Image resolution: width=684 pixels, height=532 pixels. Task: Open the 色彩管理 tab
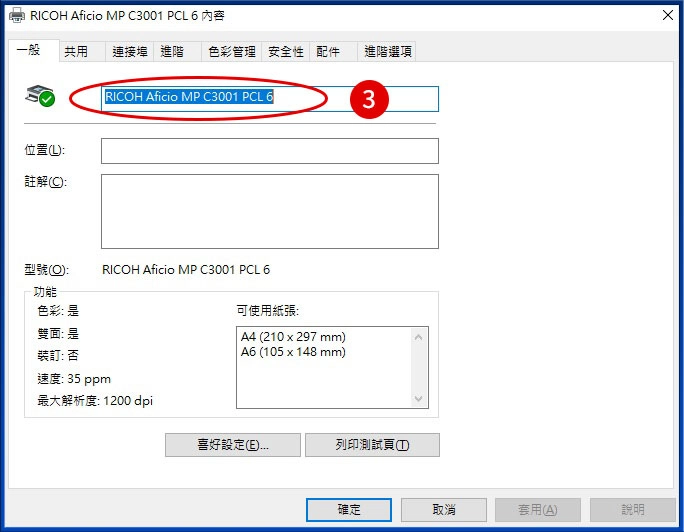pyautogui.click(x=232, y=51)
